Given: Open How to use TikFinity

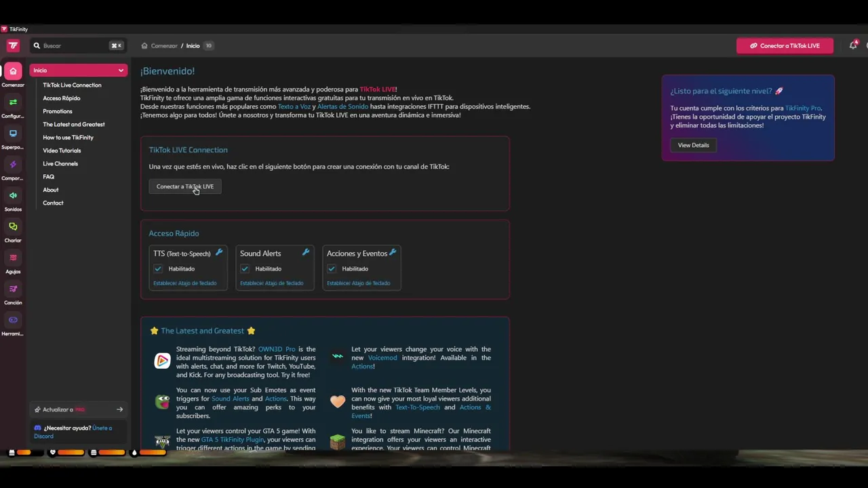Looking at the screenshot, I should point(68,138).
